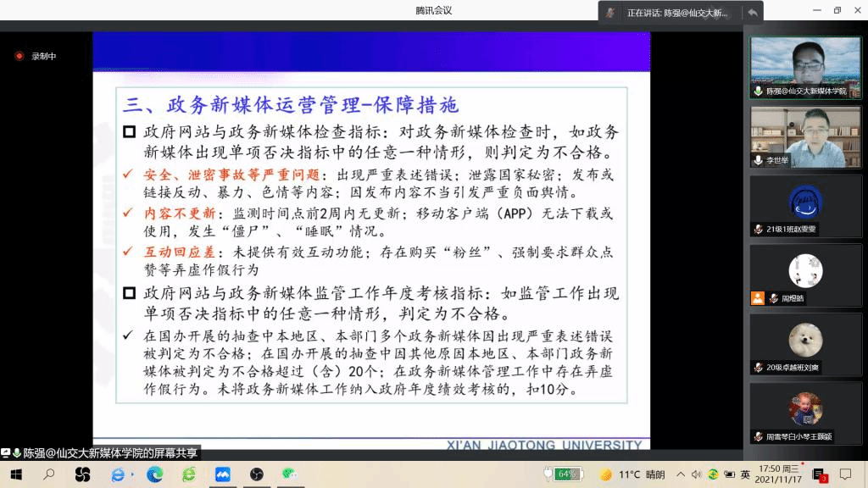Open the weather widget showing 11°C 晴朗
Viewport: 868px width, 488px height.
[x=632, y=474]
